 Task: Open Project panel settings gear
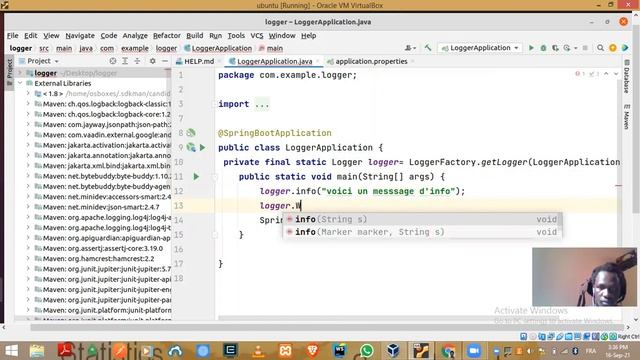pos(152,61)
